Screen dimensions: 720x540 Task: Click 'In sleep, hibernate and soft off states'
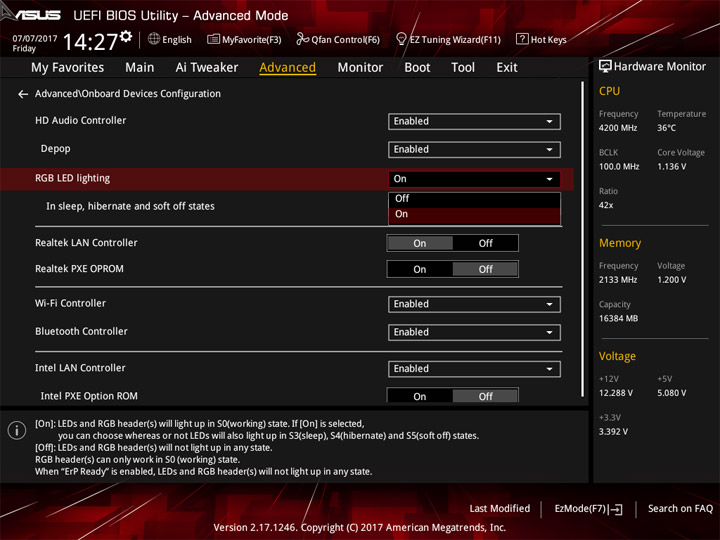(x=130, y=206)
